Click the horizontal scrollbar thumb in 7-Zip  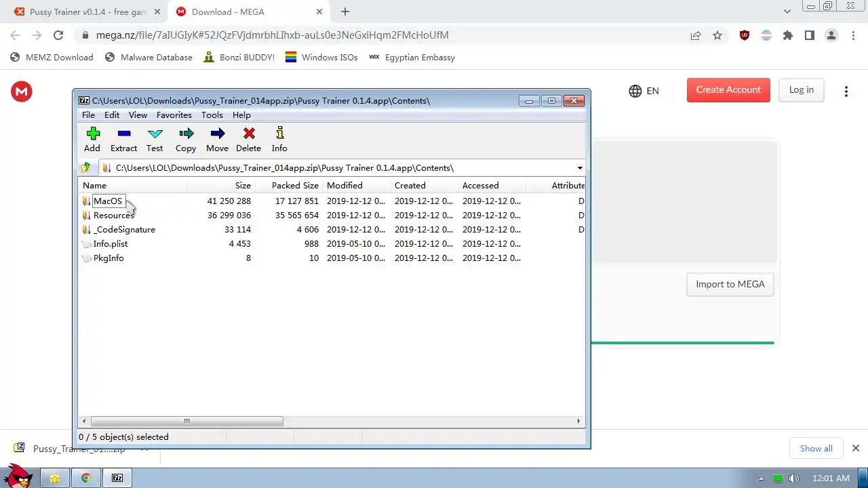[x=186, y=421]
